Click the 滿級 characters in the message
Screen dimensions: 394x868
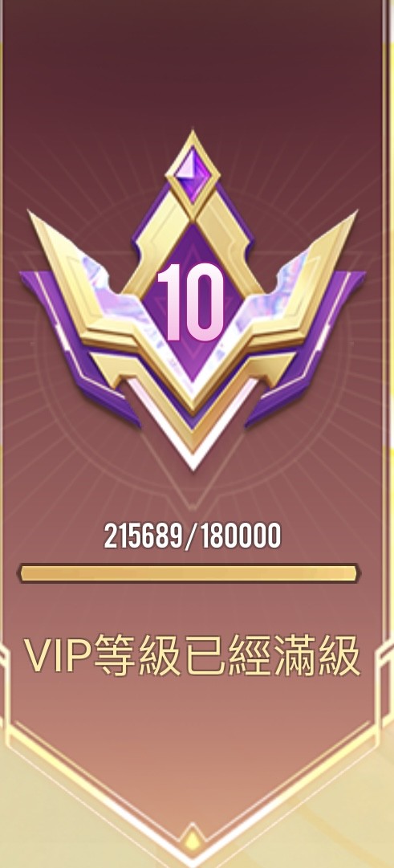coord(317,657)
